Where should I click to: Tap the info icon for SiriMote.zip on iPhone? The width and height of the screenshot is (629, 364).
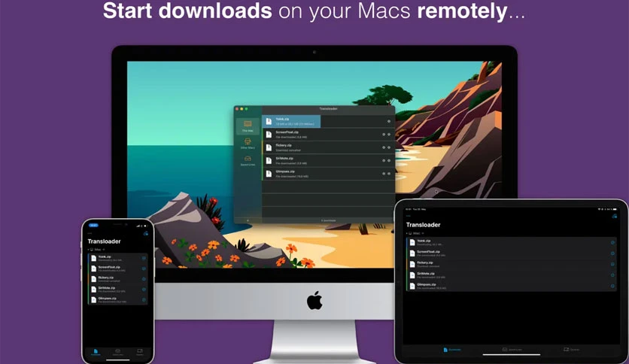click(144, 290)
